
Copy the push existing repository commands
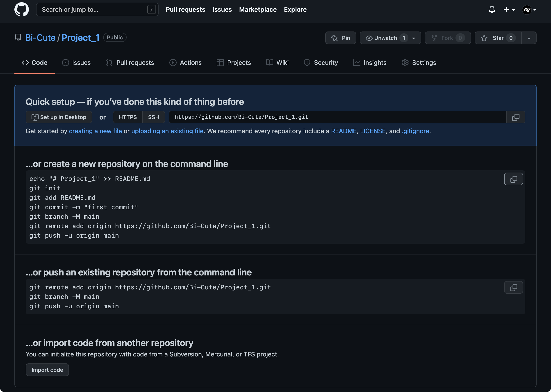[x=513, y=287]
